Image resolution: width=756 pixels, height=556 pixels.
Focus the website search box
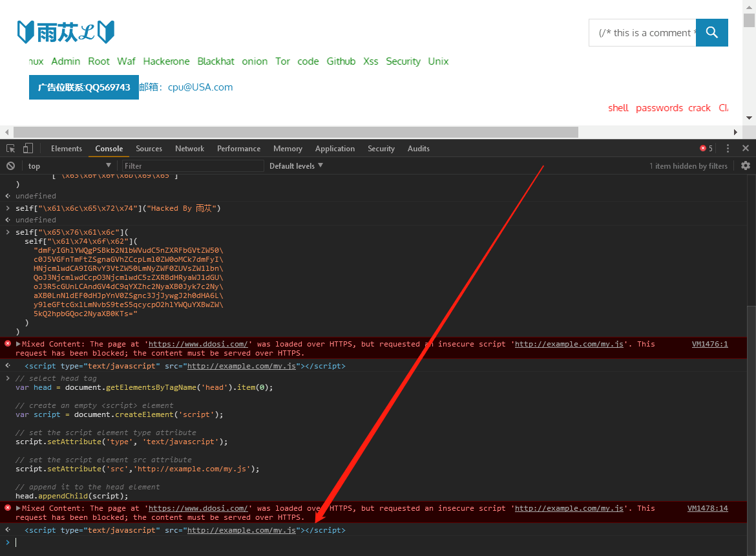(x=643, y=33)
